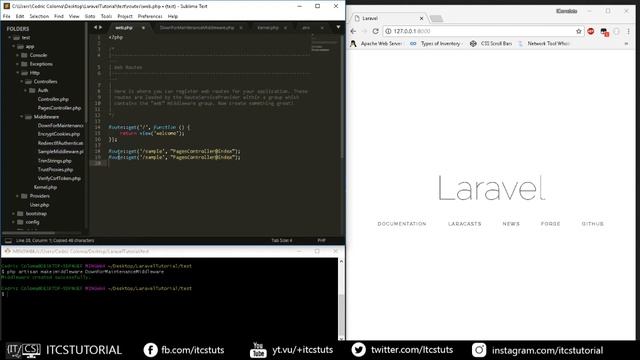
Task: Open the File menu in Sublime Text
Action: pyautogui.click(x=7, y=16)
